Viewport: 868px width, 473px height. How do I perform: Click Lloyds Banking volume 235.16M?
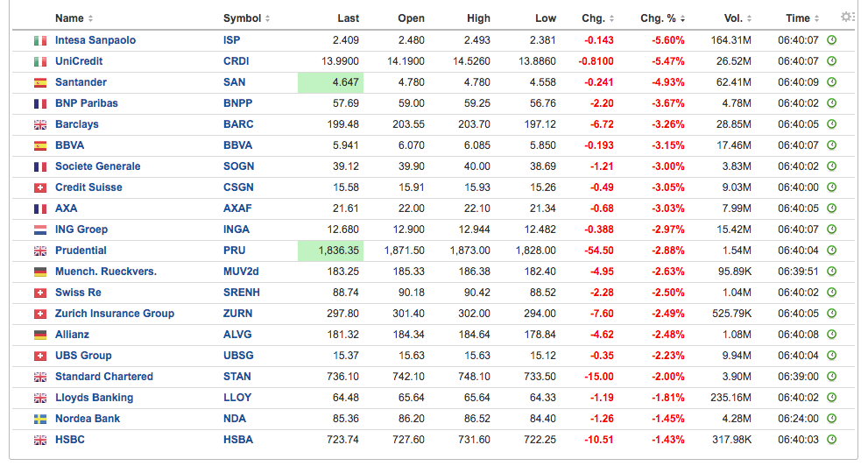pyautogui.click(x=730, y=398)
